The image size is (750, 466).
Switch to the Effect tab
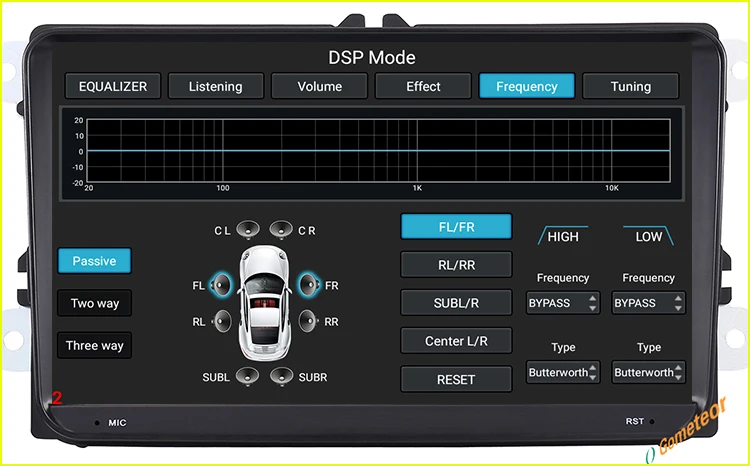423,86
